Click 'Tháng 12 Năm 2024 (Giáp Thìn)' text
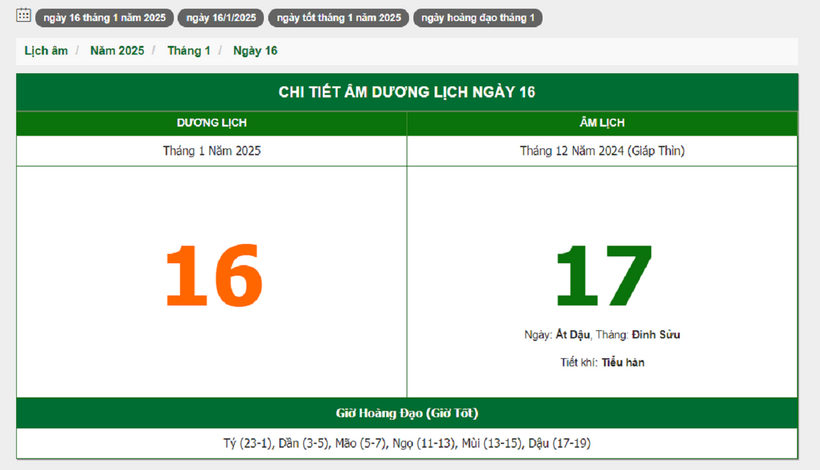 click(x=602, y=151)
